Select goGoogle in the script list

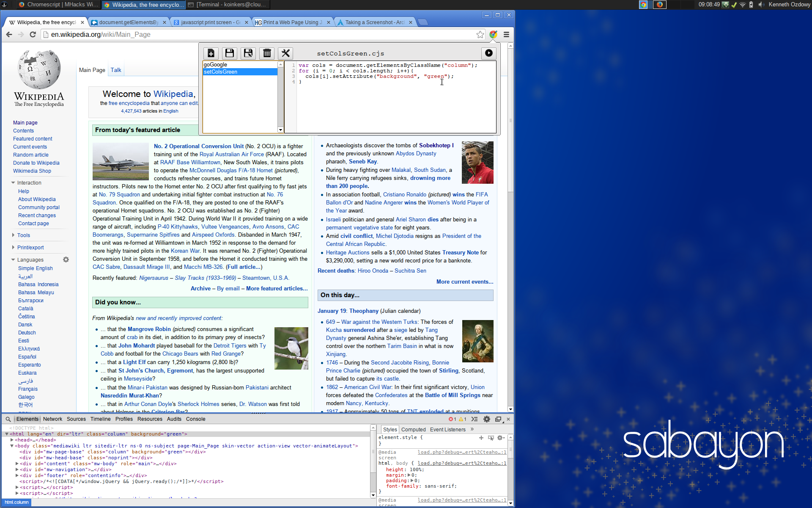pos(216,65)
